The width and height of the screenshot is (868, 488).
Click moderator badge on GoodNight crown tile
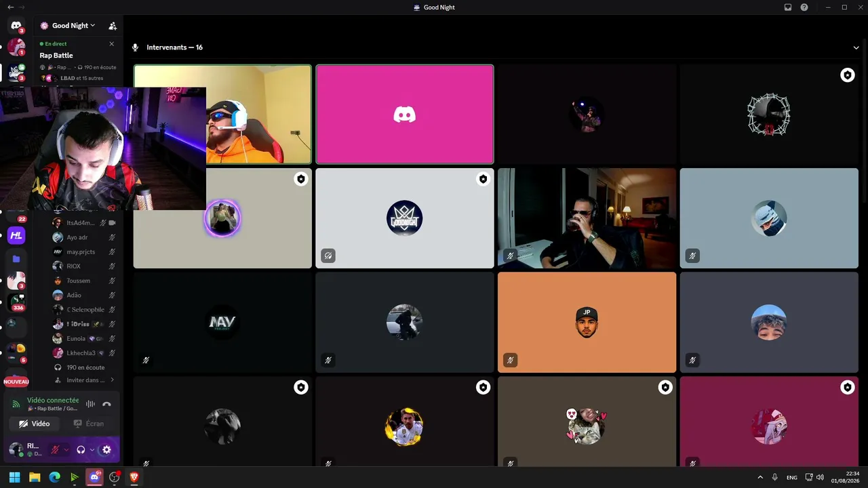(x=483, y=179)
